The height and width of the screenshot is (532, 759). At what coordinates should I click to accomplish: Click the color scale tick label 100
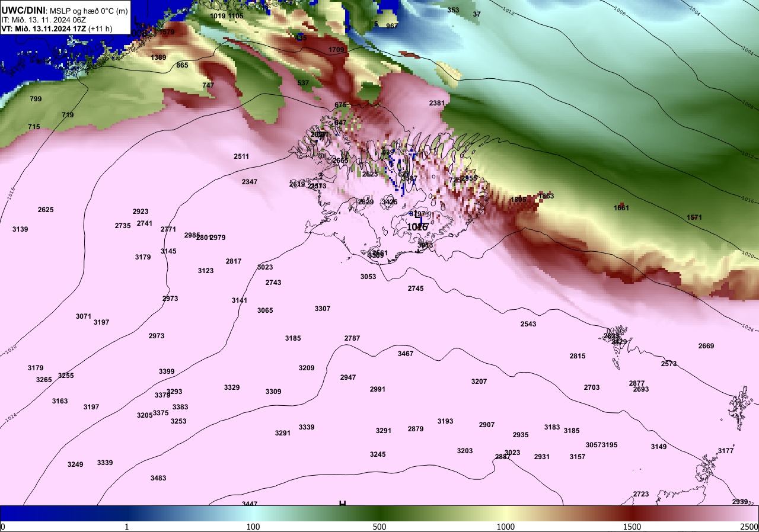(x=253, y=527)
